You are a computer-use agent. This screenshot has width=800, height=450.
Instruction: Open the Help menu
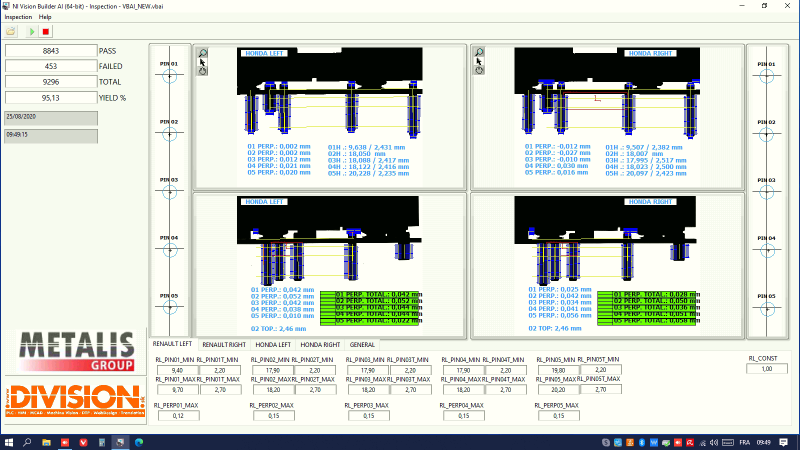point(45,17)
